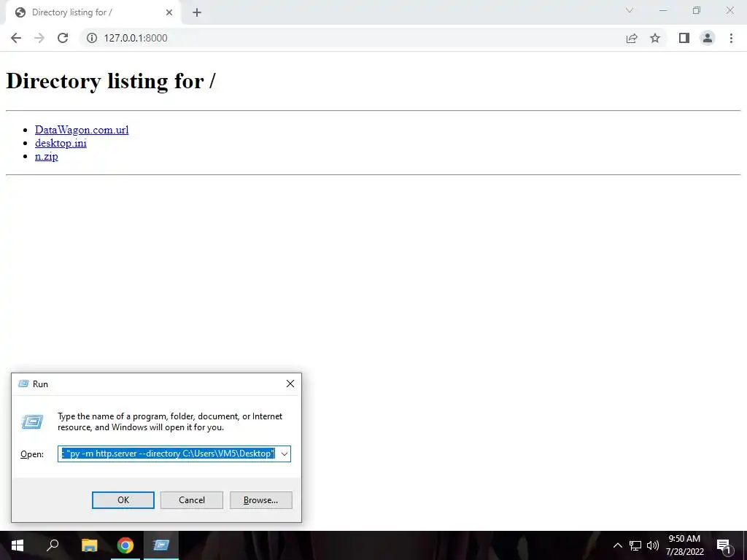This screenshot has width=747, height=560.
Task: View site information icon in address bar
Action: tap(91, 38)
